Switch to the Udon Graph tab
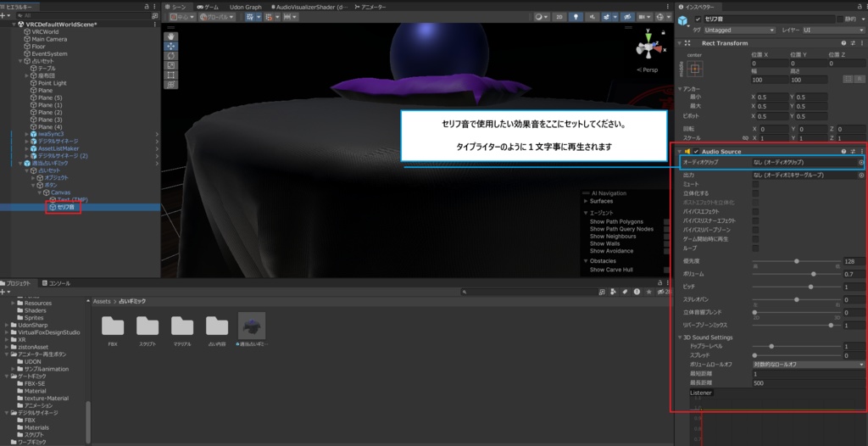This screenshot has height=446, width=868. 245,7
